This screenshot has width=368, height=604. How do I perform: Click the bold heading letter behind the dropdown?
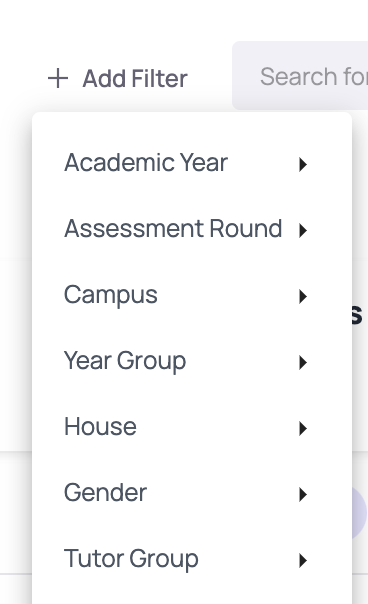357,314
